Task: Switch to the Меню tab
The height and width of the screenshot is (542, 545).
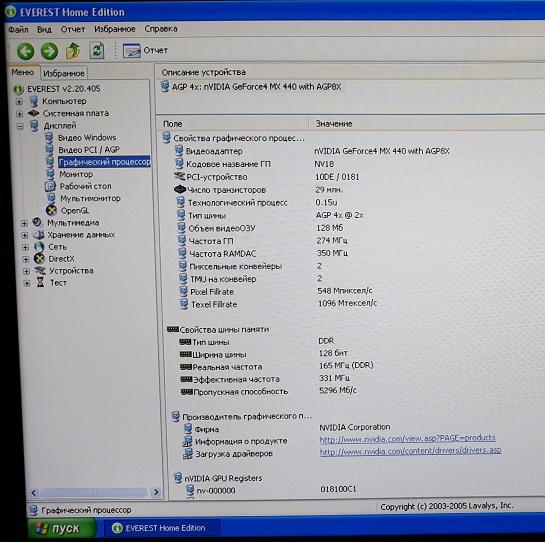Action: (23, 72)
